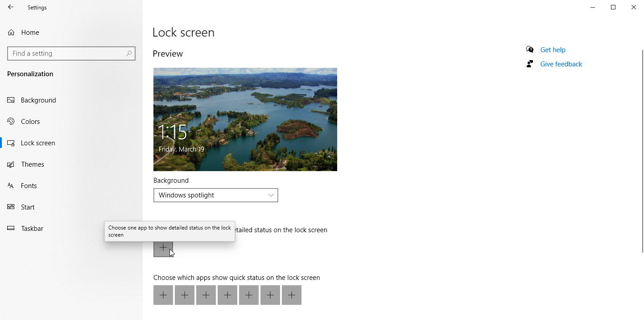Go to Colors personalization page

(x=71, y=122)
